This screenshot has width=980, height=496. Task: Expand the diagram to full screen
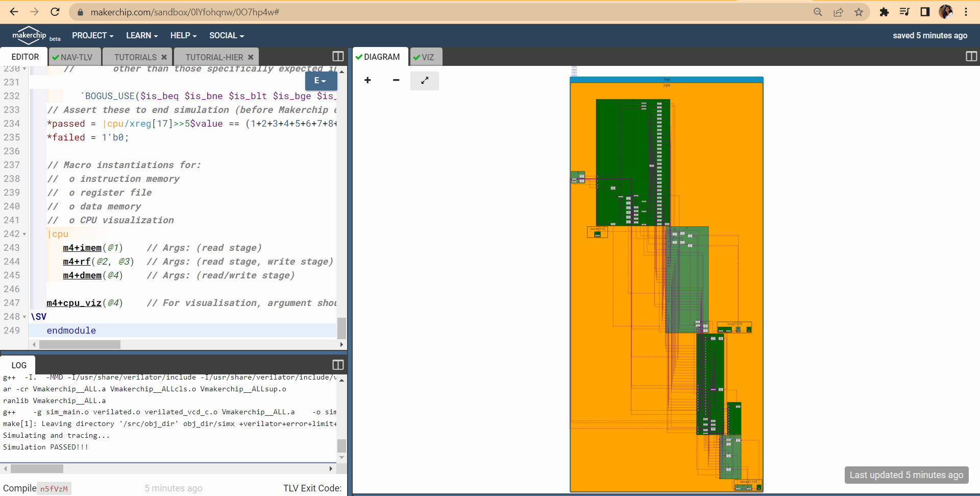click(x=425, y=81)
